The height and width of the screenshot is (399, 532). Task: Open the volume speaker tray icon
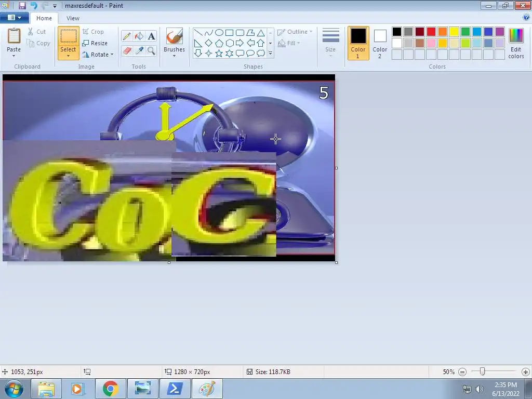pyautogui.click(x=480, y=389)
